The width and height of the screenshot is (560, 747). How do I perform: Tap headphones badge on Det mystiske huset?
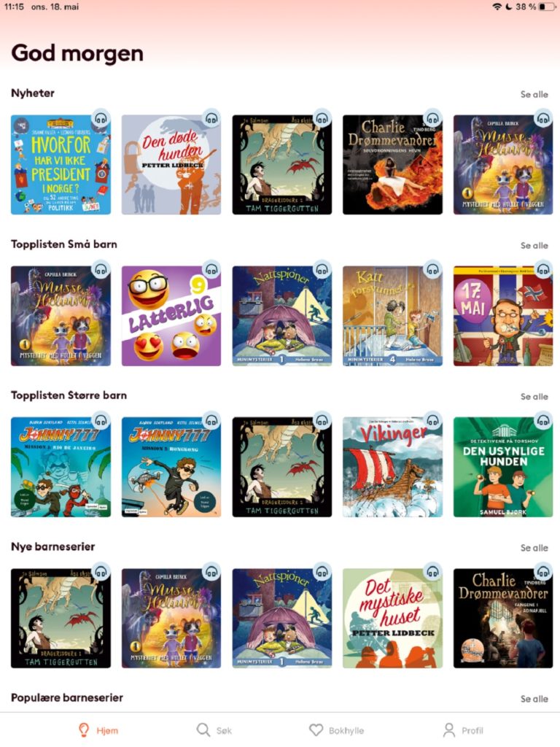click(x=432, y=572)
